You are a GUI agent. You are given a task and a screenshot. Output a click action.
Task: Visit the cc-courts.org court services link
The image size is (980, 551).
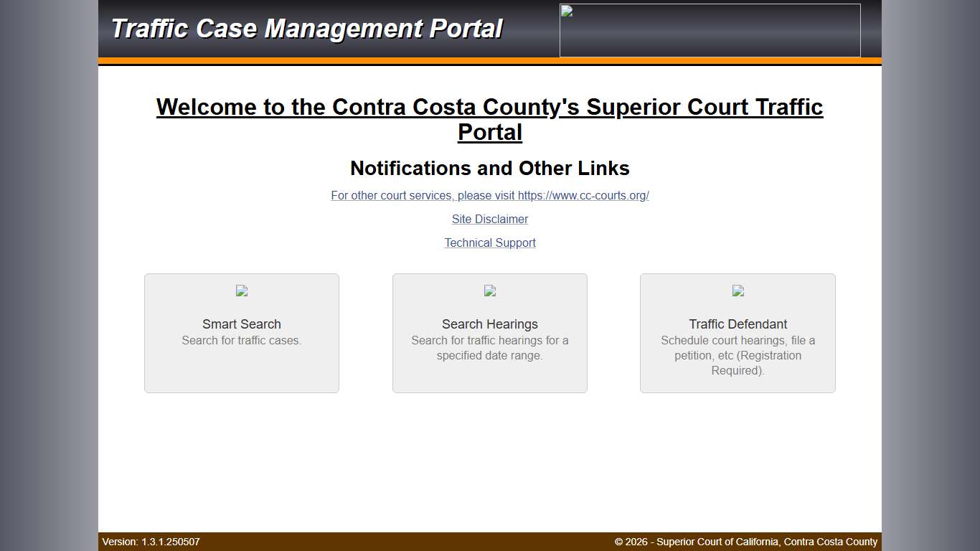490,195
